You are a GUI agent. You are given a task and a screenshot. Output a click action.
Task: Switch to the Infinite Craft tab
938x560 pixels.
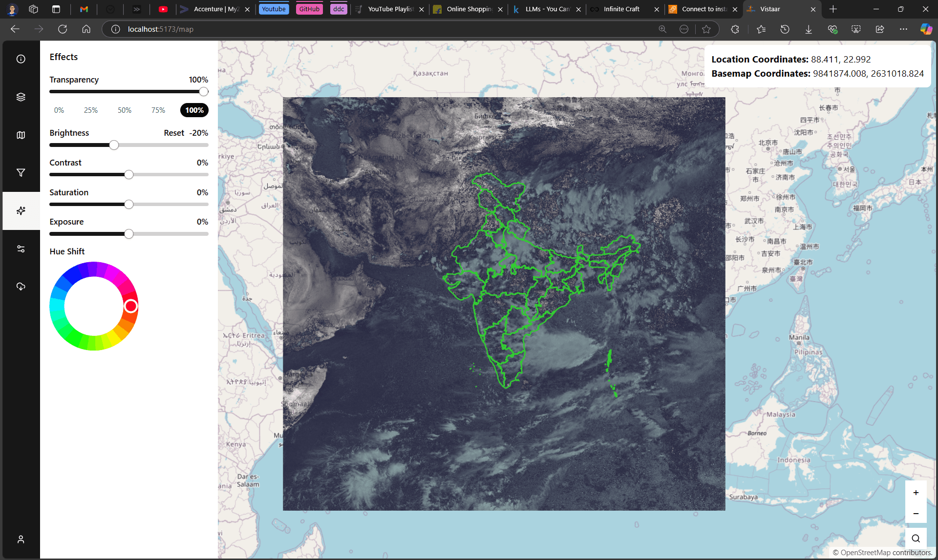(621, 9)
